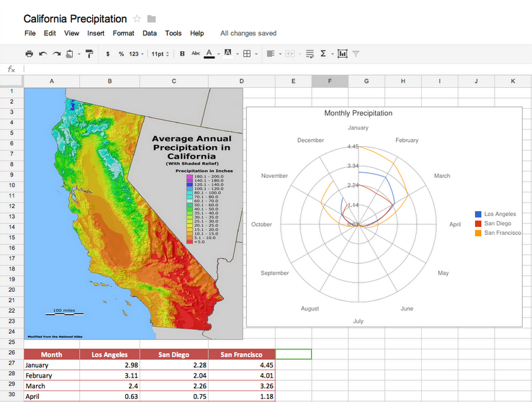The width and height of the screenshot is (532, 402).
Task: Format selection as currency
Action: 108,53
